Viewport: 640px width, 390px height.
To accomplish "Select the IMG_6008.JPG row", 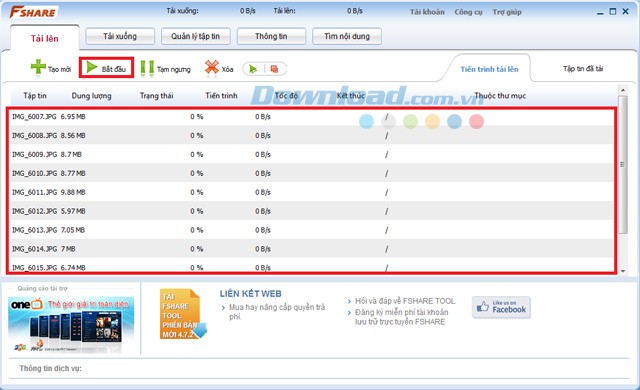I will click(311, 135).
